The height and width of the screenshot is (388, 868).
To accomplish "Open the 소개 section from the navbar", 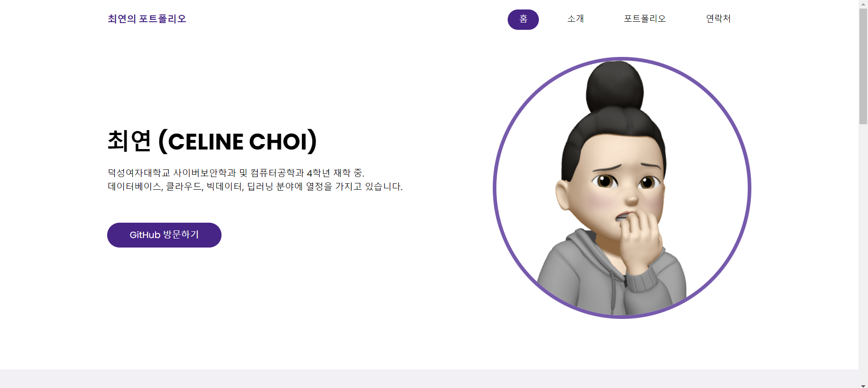I will (576, 19).
